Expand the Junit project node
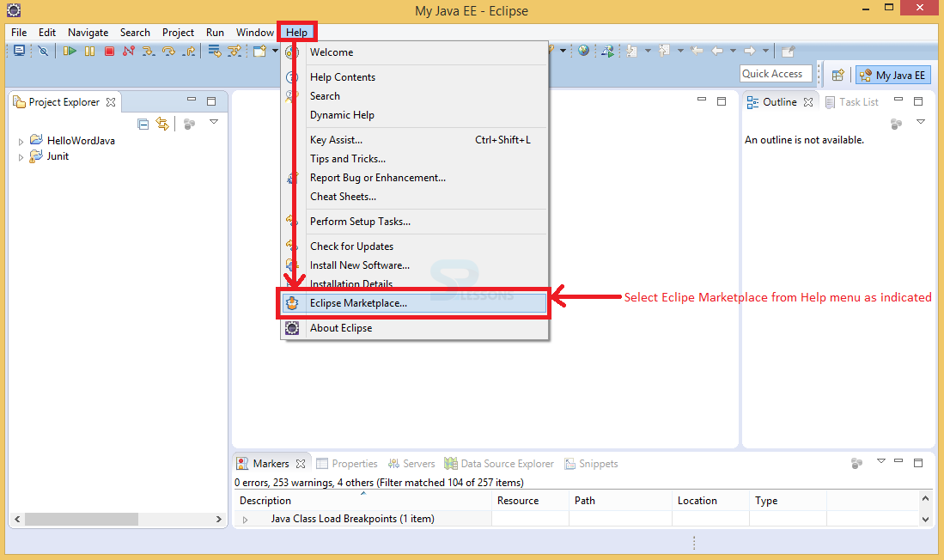 (x=21, y=157)
